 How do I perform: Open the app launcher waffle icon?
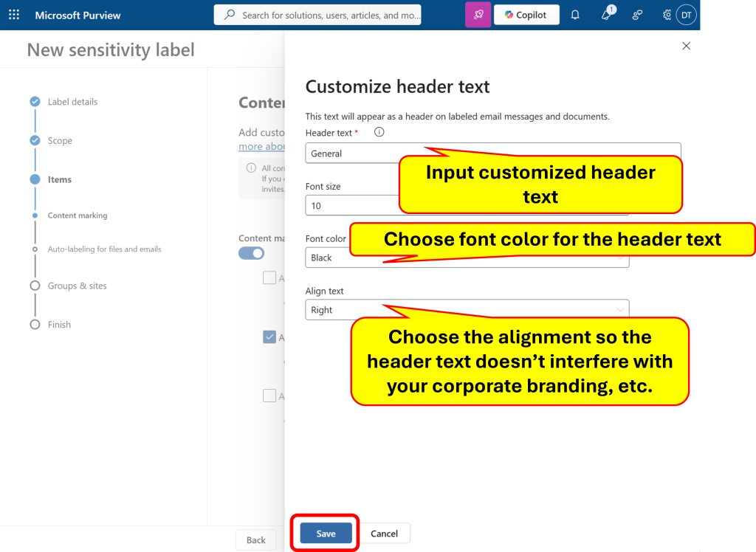(x=14, y=15)
